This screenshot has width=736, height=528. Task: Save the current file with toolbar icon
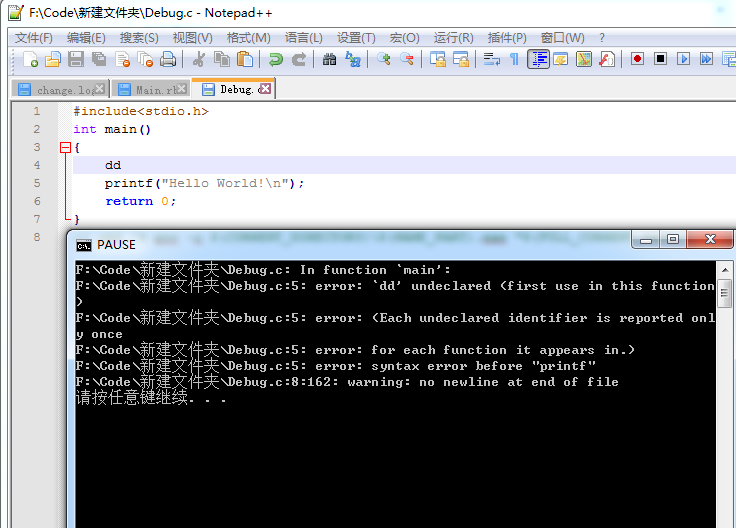point(76,60)
